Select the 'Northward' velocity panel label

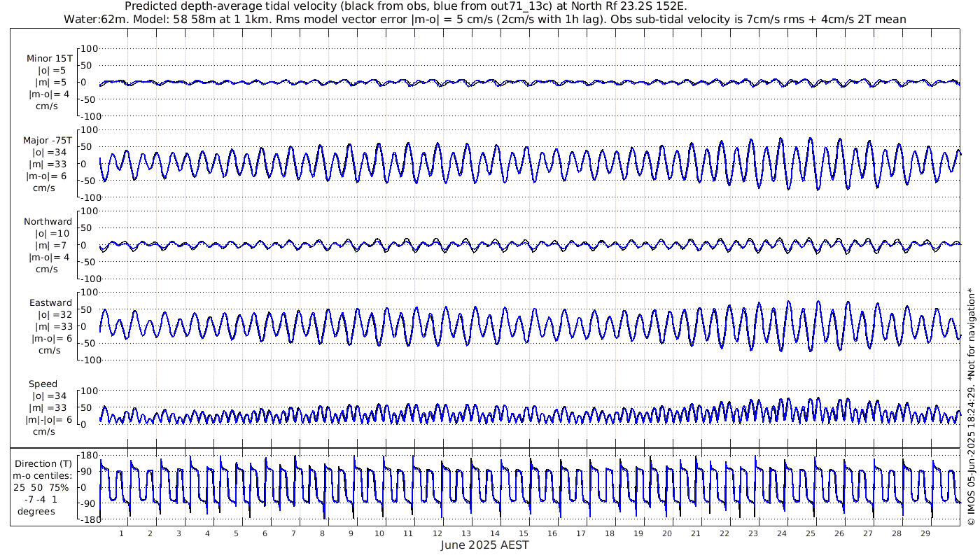48,222
